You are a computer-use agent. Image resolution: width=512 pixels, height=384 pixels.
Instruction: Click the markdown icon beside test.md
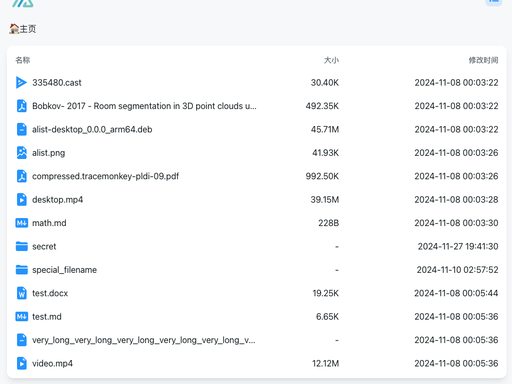[22, 316]
